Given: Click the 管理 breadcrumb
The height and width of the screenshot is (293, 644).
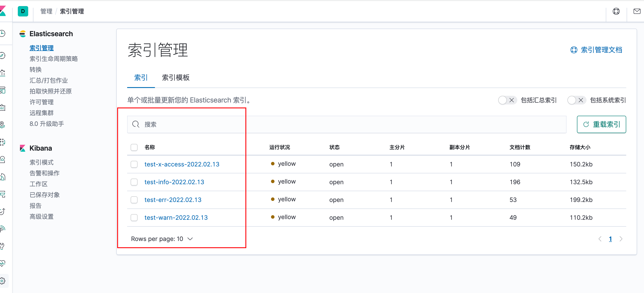Looking at the screenshot, I should (46, 11).
